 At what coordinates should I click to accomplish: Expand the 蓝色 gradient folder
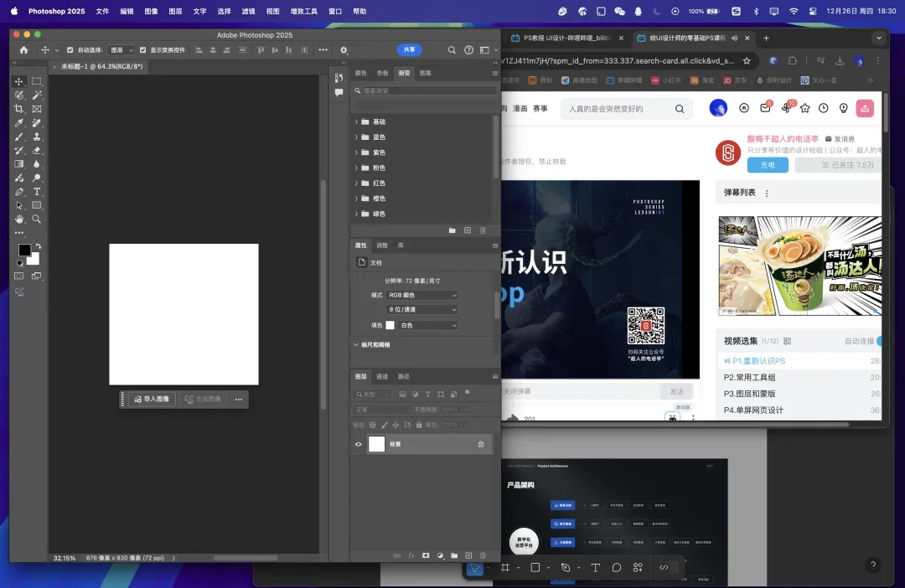(356, 137)
